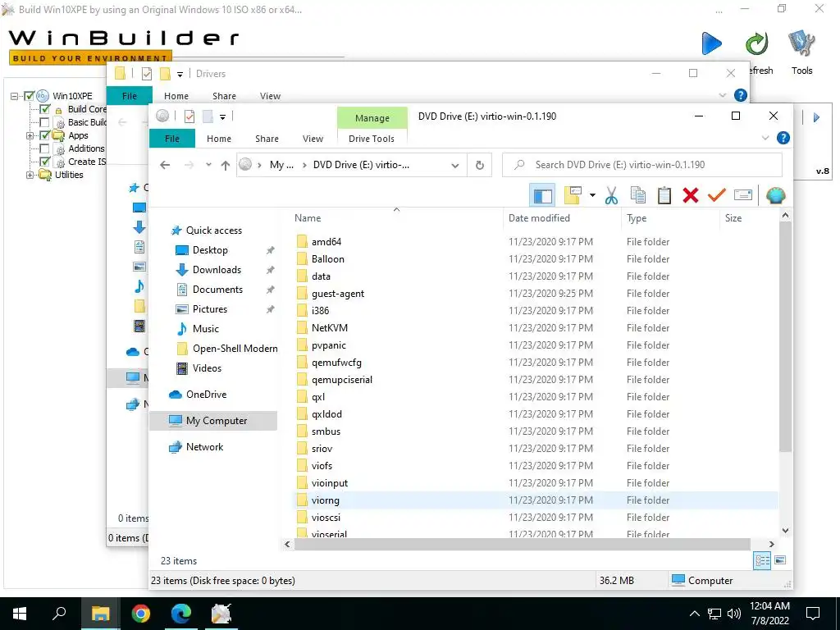Click the Back arrow in DVD Drive window
Screen dimensions: 840x630
(x=165, y=165)
